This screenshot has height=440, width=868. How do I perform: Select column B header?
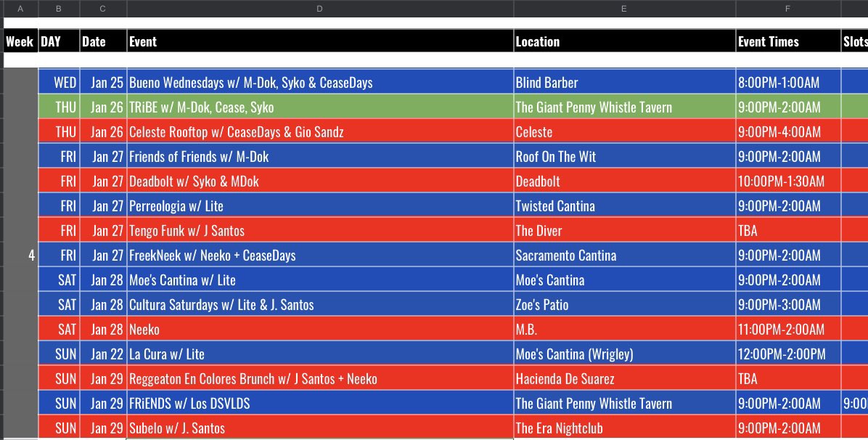point(59,9)
